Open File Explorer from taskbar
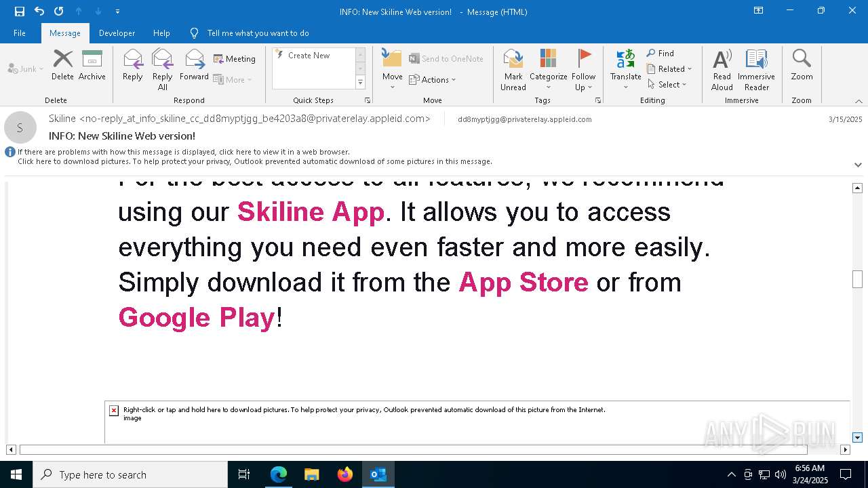Screen dimensions: 868x488 coord(312,474)
